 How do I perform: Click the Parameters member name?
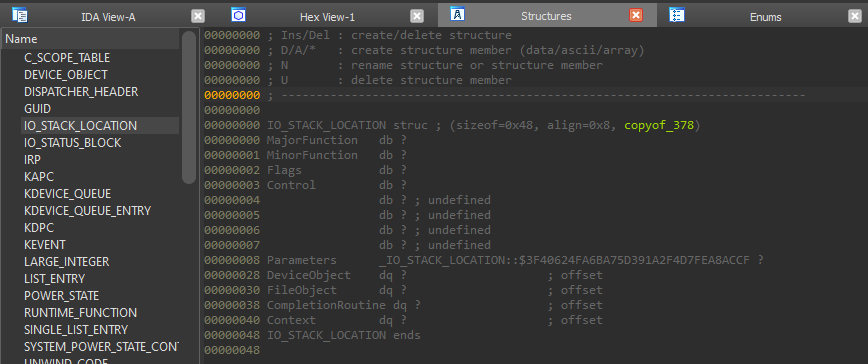pos(302,260)
